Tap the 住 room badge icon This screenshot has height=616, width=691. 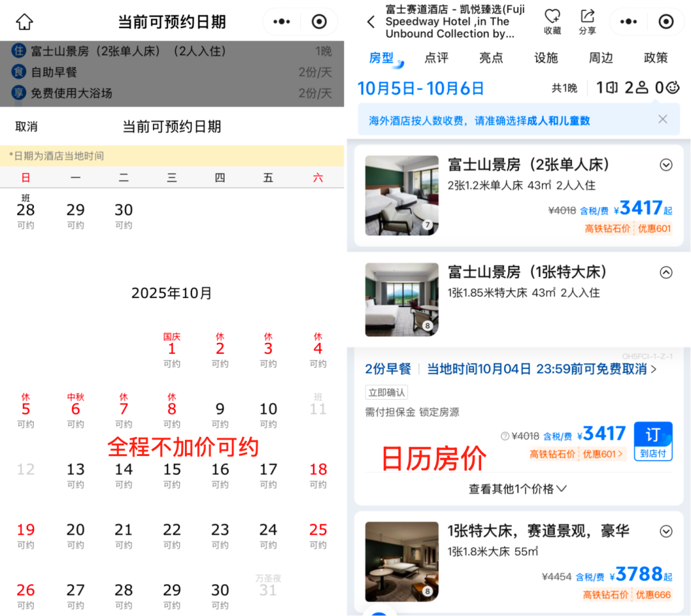coord(19,51)
